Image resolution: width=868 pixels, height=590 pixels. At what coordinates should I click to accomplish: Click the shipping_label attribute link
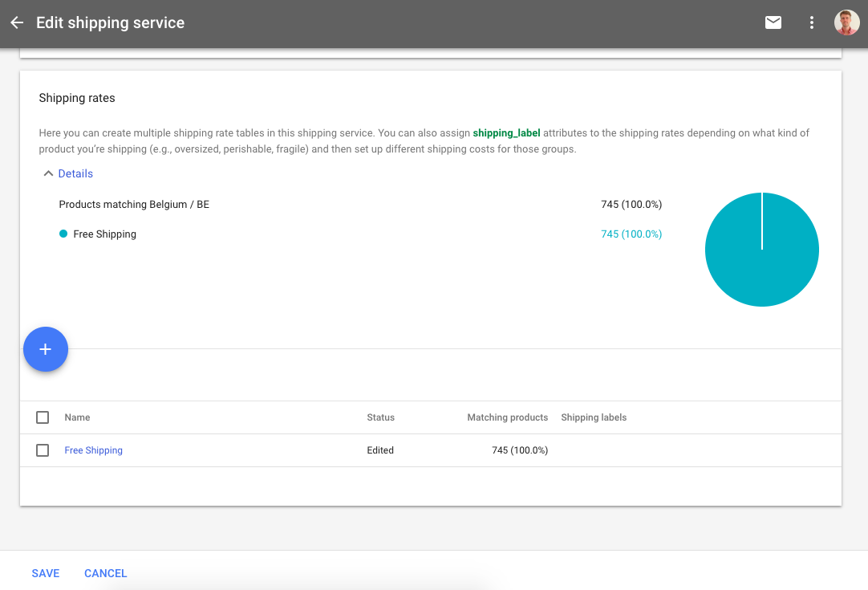tap(506, 132)
